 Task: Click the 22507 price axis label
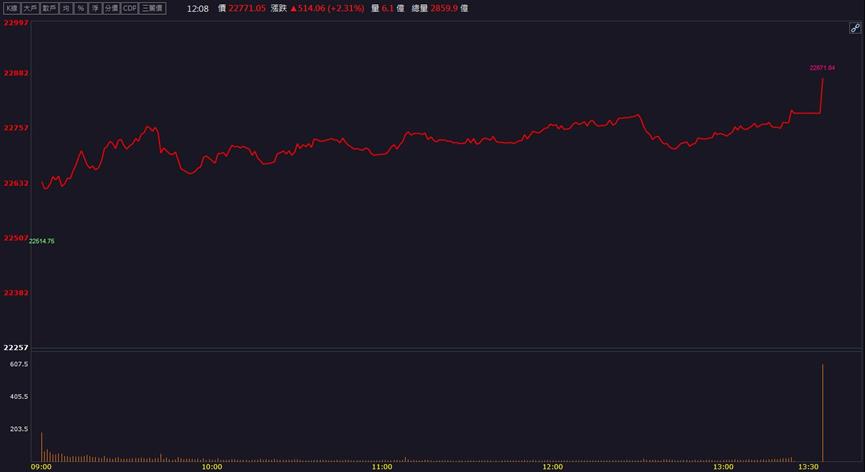[x=16, y=238]
